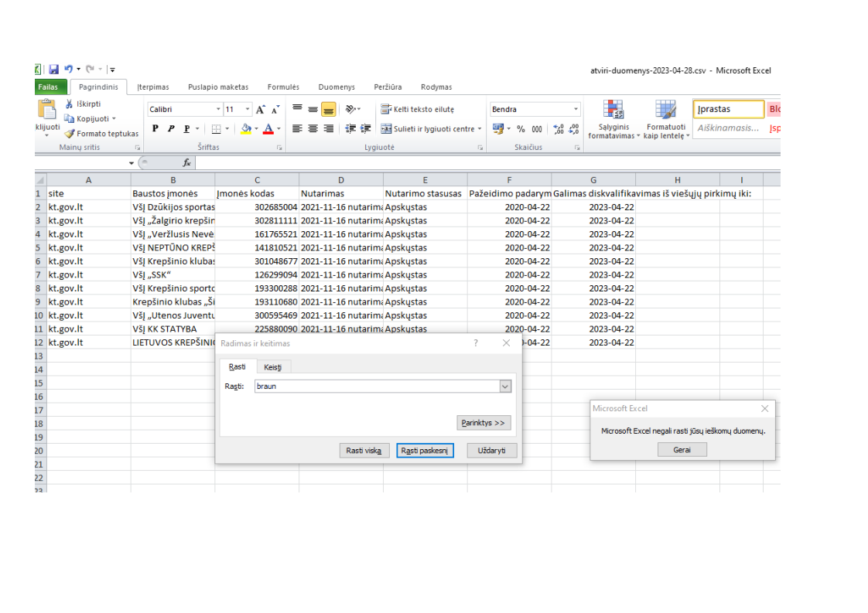The image size is (868, 613).
Task: Toggle Kelti teksto eilutę wrap text
Action: click(x=418, y=110)
